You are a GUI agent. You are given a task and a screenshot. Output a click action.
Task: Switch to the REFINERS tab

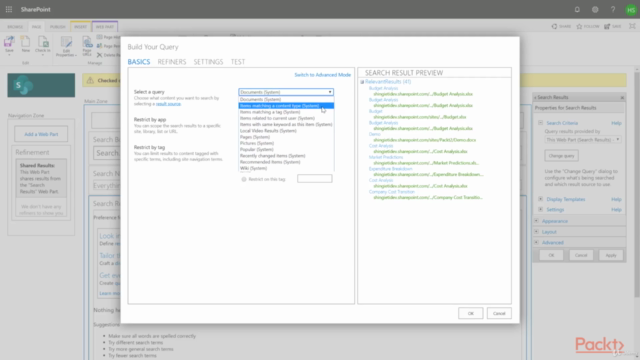[172, 62]
